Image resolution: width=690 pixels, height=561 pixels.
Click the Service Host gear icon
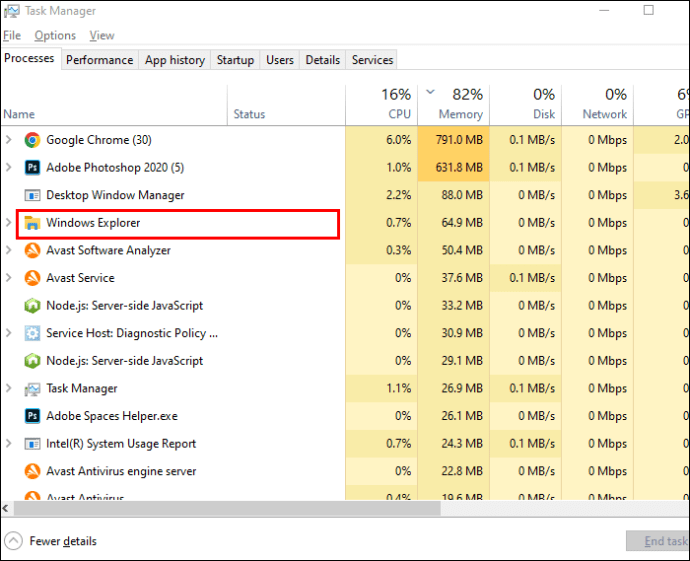(32, 333)
